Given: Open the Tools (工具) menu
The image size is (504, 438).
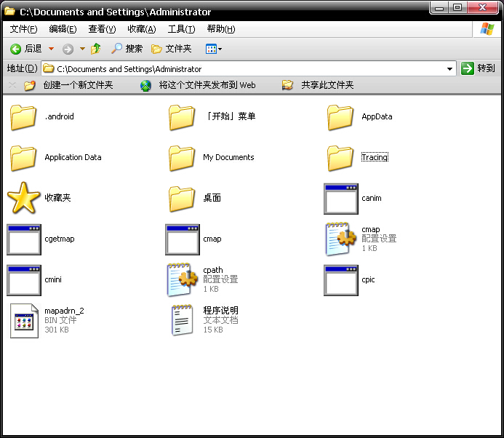Looking at the screenshot, I should pos(181,29).
